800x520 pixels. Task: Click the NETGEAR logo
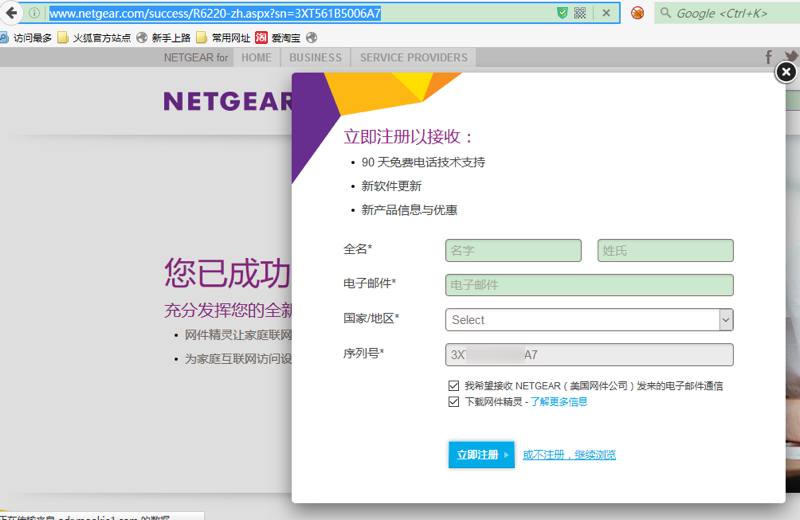(228, 101)
